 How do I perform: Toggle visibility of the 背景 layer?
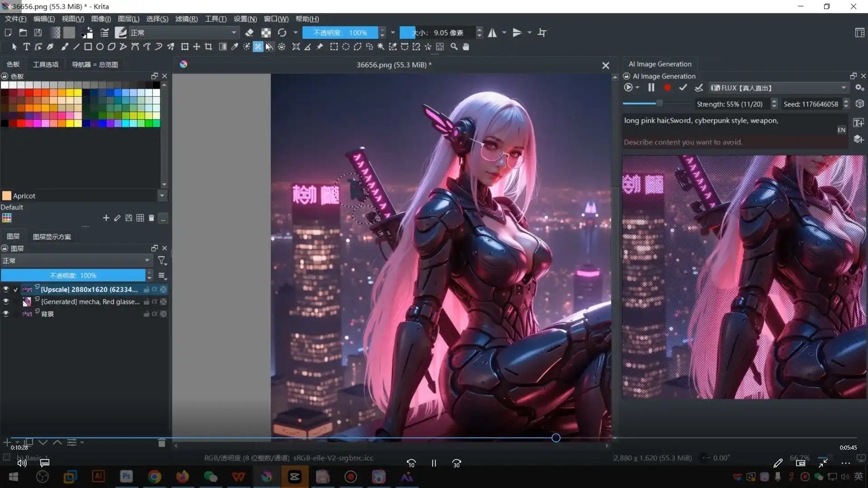click(x=6, y=314)
